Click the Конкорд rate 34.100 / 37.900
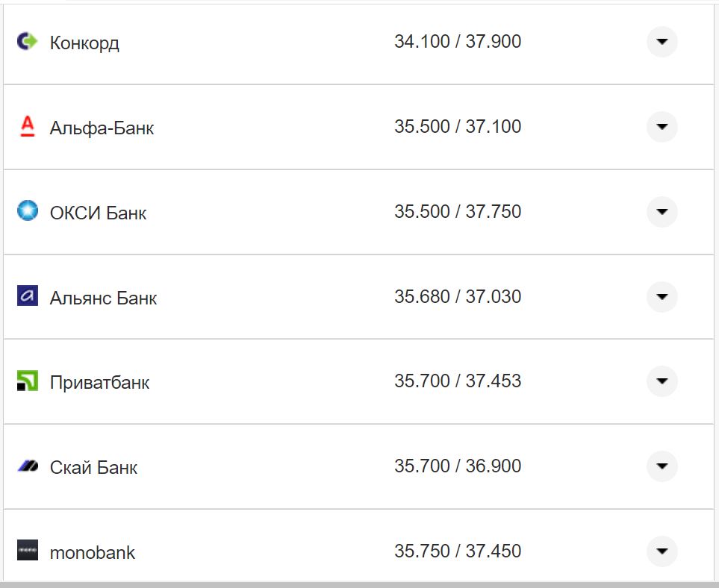The width and height of the screenshot is (719, 588). click(x=457, y=42)
